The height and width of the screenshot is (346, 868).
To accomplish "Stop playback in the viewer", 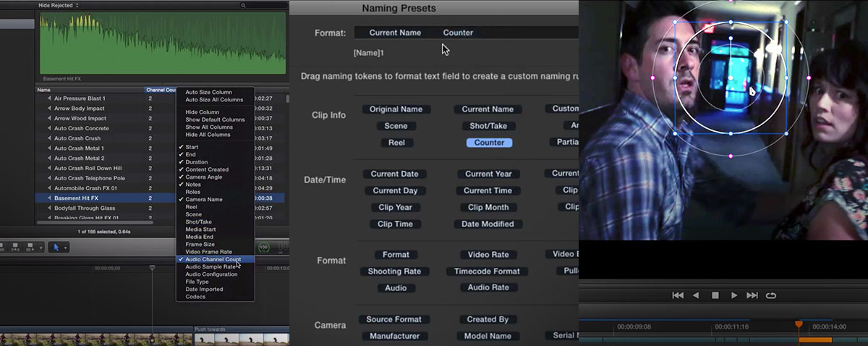I will (715, 295).
